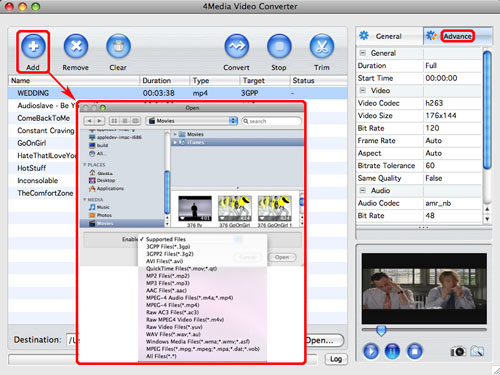Image resolution: width=500 pixels, height=375 pixels.
Task: Collapse the MEDIA sidebar section
Action: [85, 199]
